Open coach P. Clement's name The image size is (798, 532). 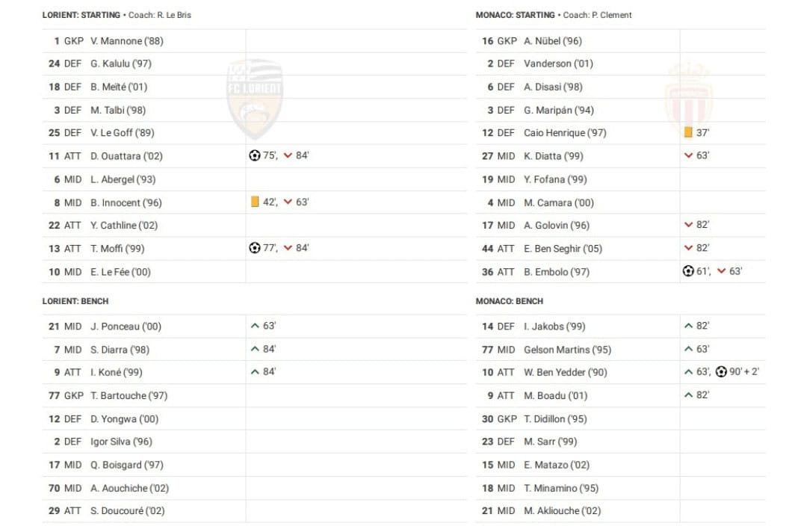click(611, 15)
